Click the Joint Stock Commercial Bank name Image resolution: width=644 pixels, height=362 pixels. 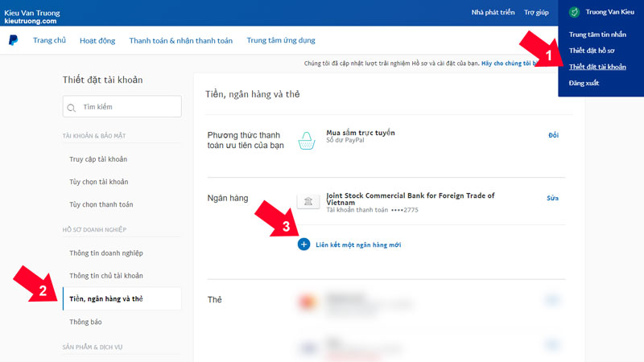[411, 199]
